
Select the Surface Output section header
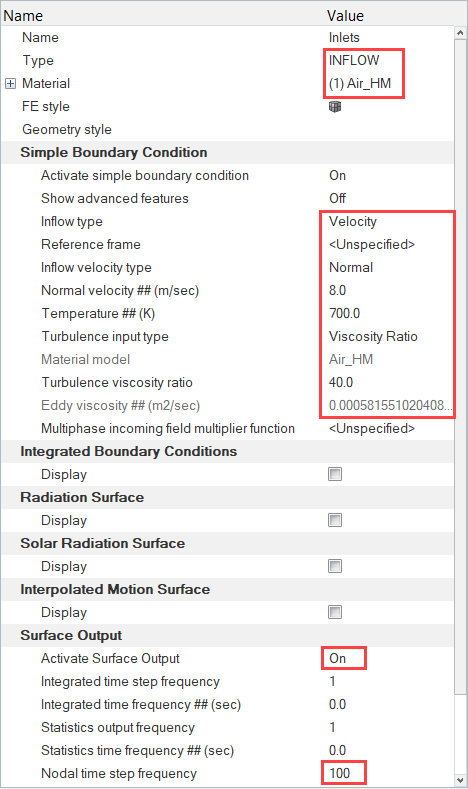point(71,636)
